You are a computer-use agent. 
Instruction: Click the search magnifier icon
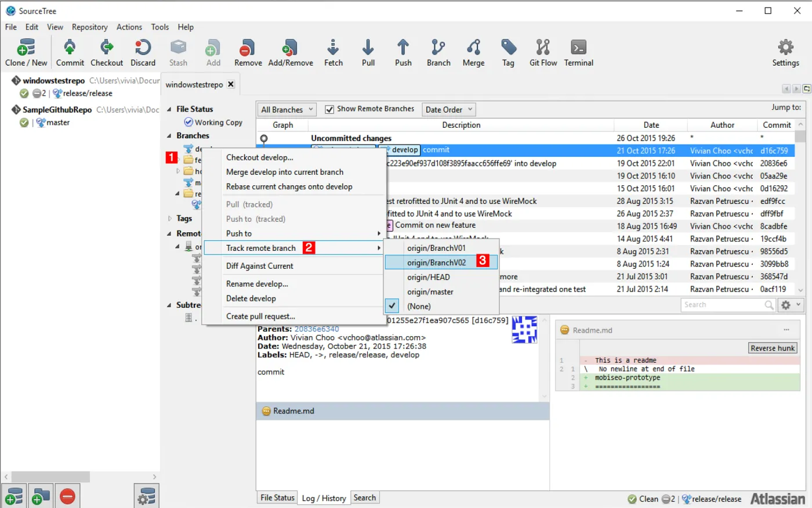[769, 305]
